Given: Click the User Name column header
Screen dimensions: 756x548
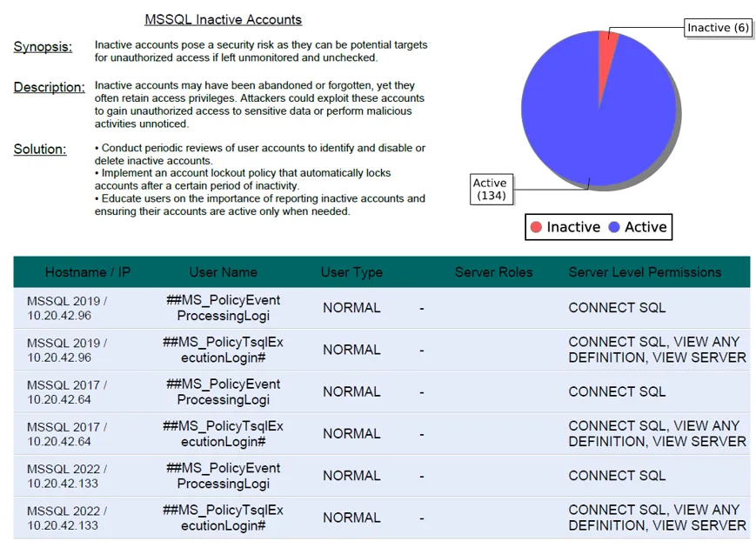Looking at the screenshot, I should click(x=224, y=272).
